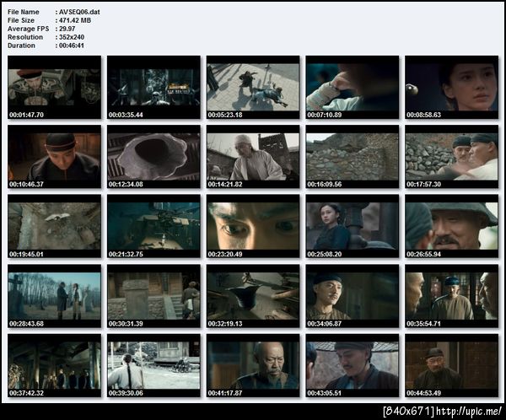Click the Duration label
This screenshot has height=420, width=506.
21,46
